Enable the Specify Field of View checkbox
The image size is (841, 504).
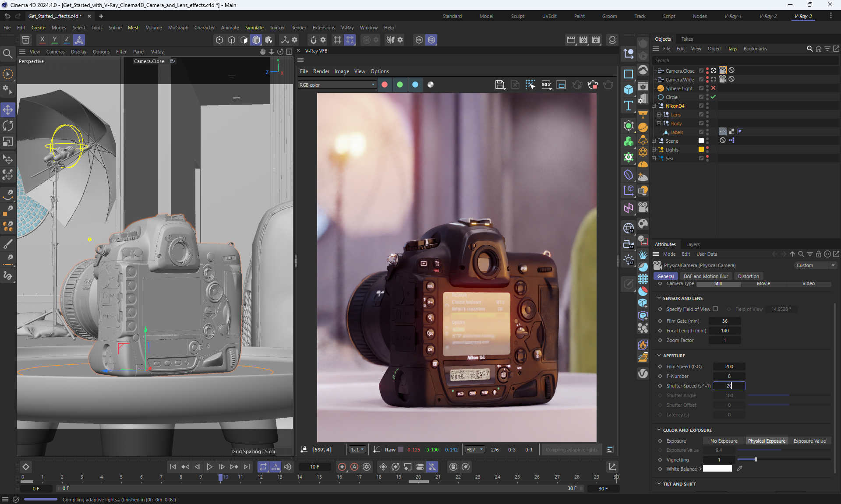click(715, 309)
